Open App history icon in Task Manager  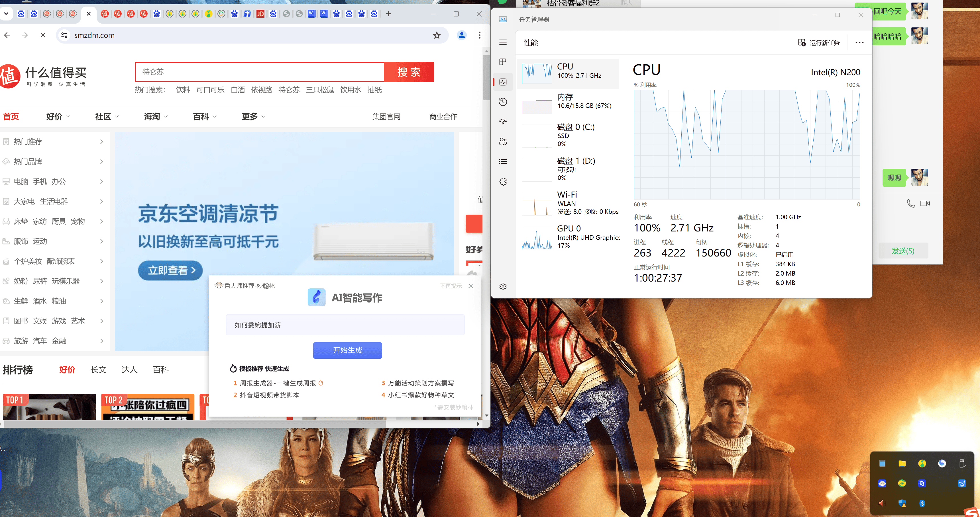(x=503, y=102)
